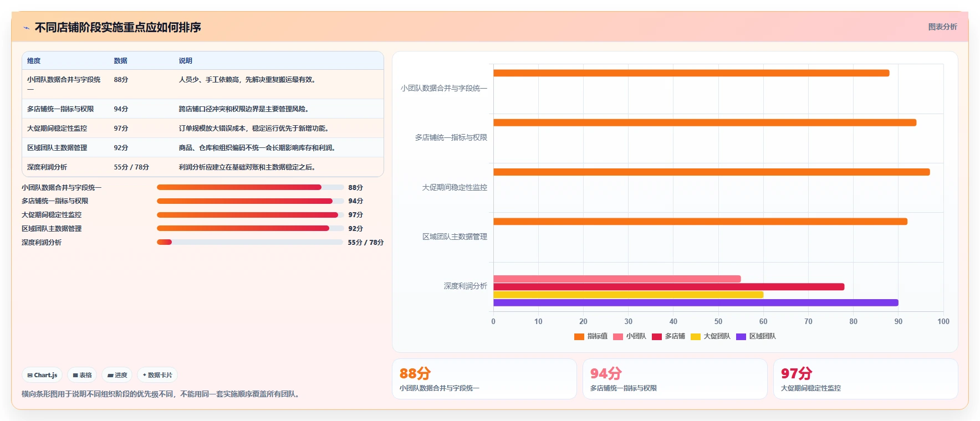Viewport: 980px width, 421px height.
Task: Click the footer note starting 横向条形图用于说明
Action: [162, 394]
